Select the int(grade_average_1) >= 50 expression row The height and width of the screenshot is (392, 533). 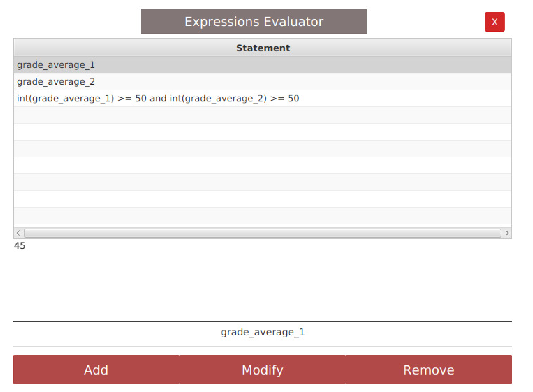(158, 98)
